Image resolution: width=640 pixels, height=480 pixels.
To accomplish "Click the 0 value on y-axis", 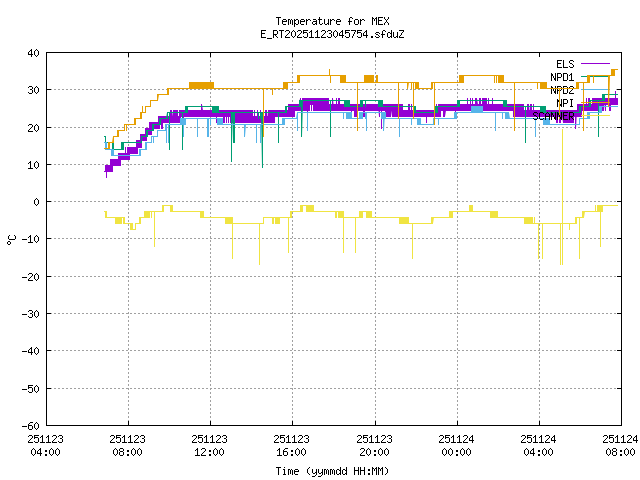I will click(x=36, y=202).
